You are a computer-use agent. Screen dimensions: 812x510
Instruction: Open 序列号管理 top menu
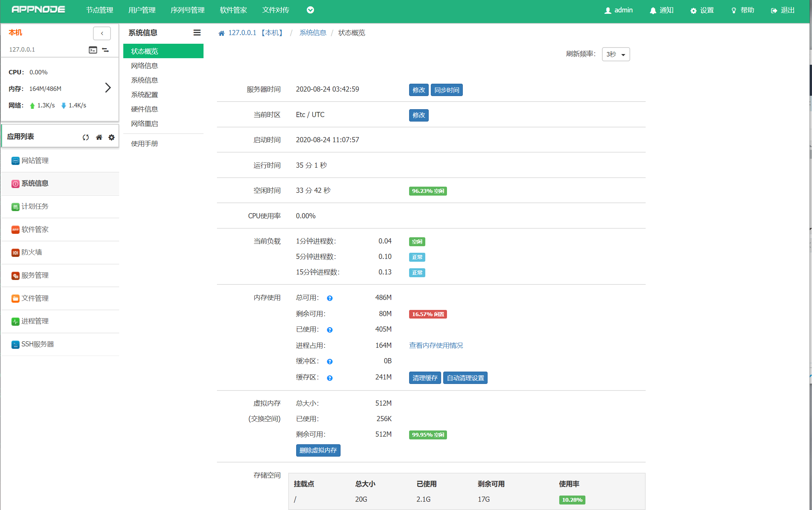click(x=188, y=10)
